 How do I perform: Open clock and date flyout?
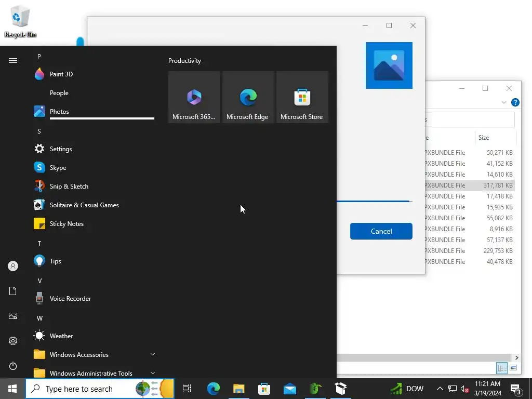point(487,389)
